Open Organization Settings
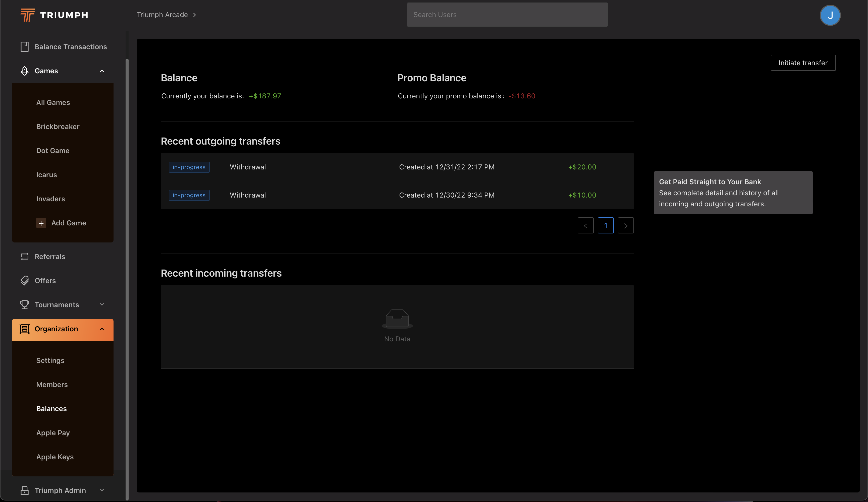Viewport: 868px width, 502px height. pyautogui.click(x=50, y=360)
